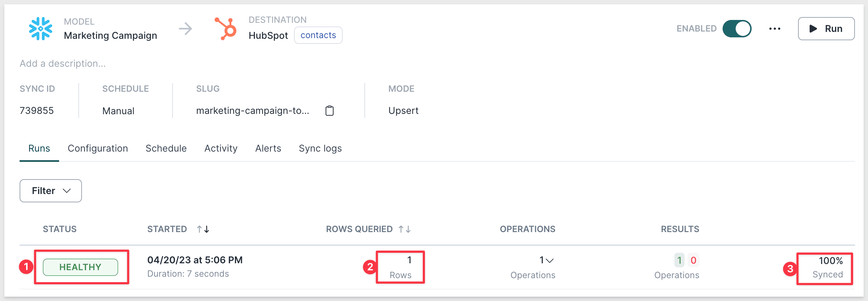The image size is (868, 301).
Task: Expand the run's operations chevron
Action: coord(549,260)
